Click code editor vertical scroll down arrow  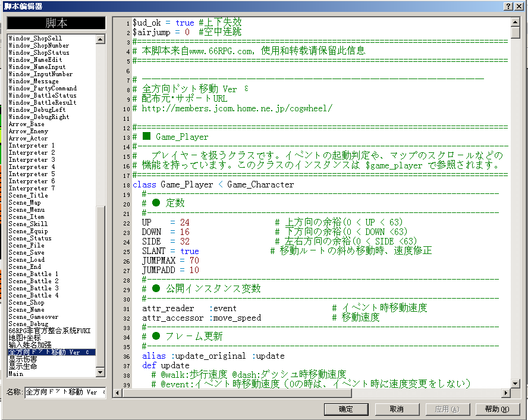tap(515, 383)
